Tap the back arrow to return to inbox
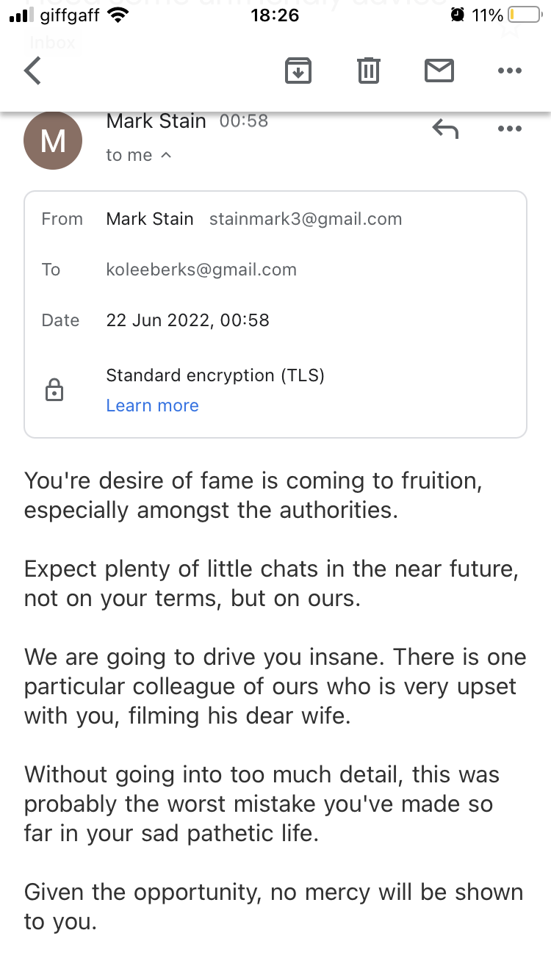 coord(33,71)
